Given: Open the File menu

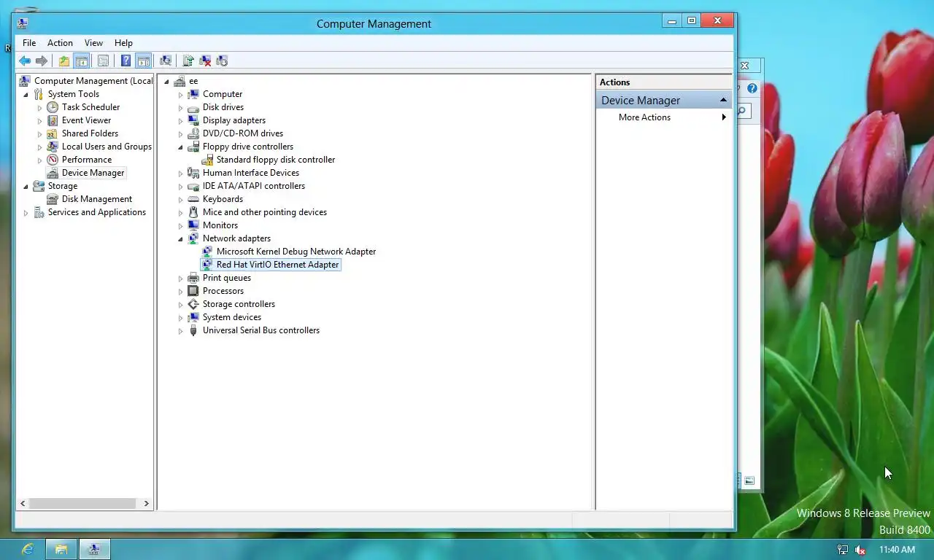Looking at the screenshot, I should 29,43.
